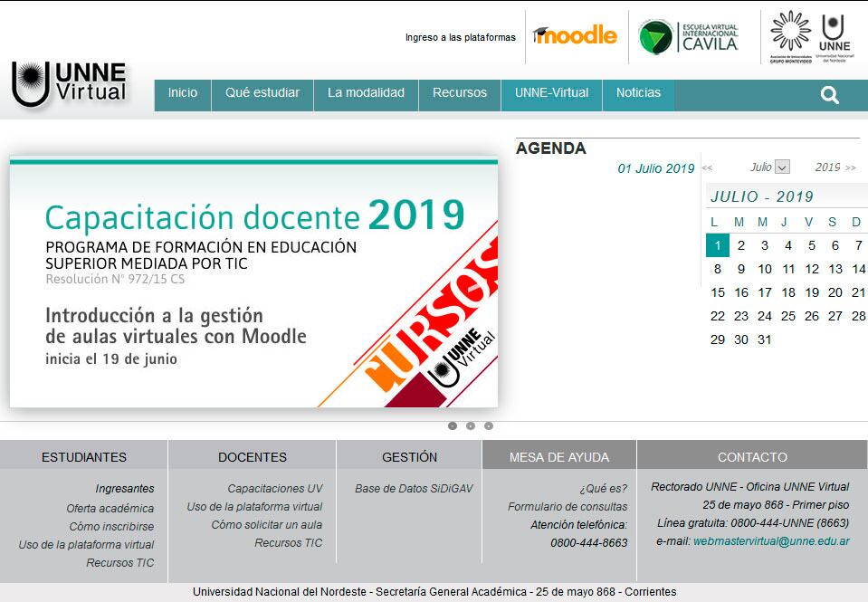Select day 19 in the calendar
868x602 pixels.
click(812, 292)
